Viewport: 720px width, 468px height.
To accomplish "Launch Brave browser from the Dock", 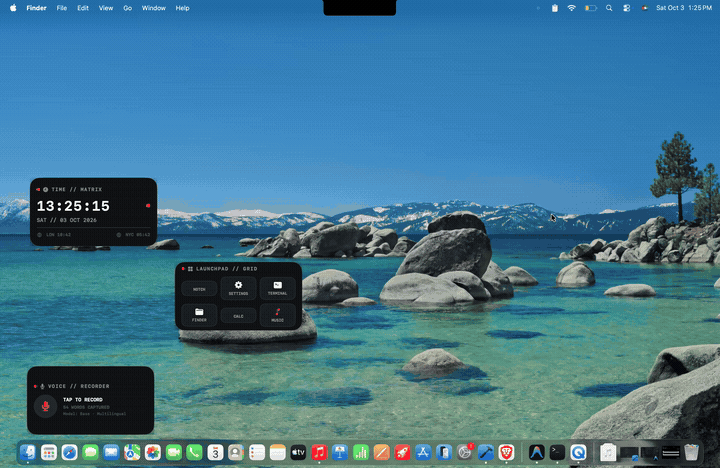I will pos(506,453).
